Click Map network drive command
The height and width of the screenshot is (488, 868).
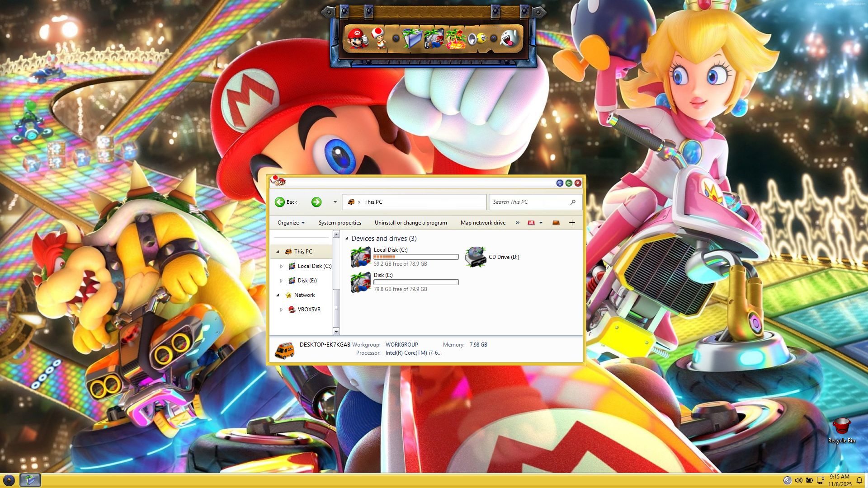point(482,223)
